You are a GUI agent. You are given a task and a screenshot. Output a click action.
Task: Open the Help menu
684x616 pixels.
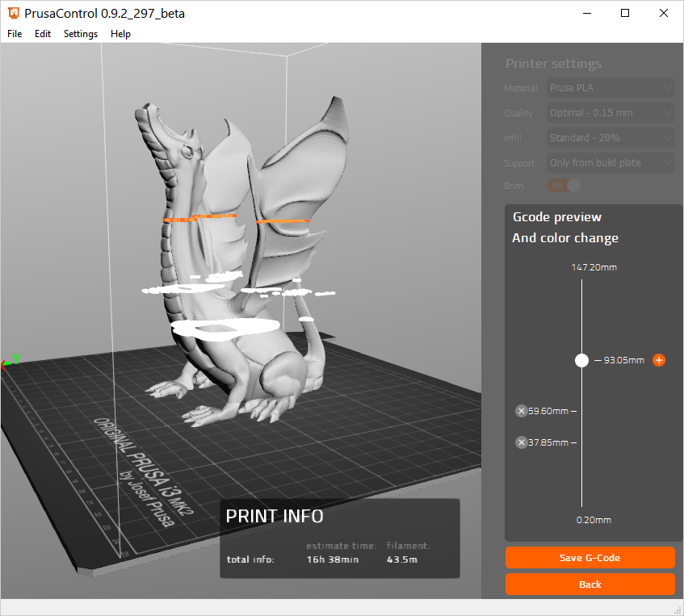coord(120,34)
